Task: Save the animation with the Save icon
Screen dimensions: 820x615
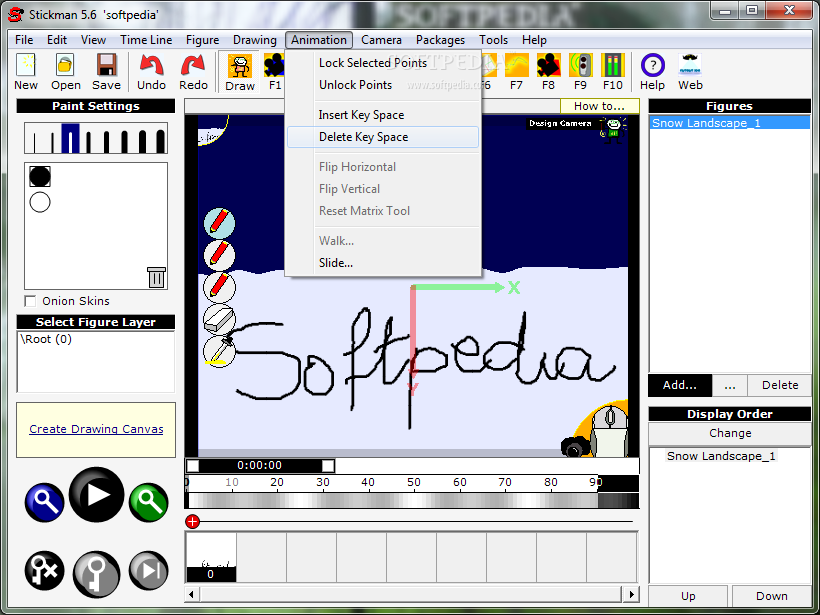Action: pos(106,71)
